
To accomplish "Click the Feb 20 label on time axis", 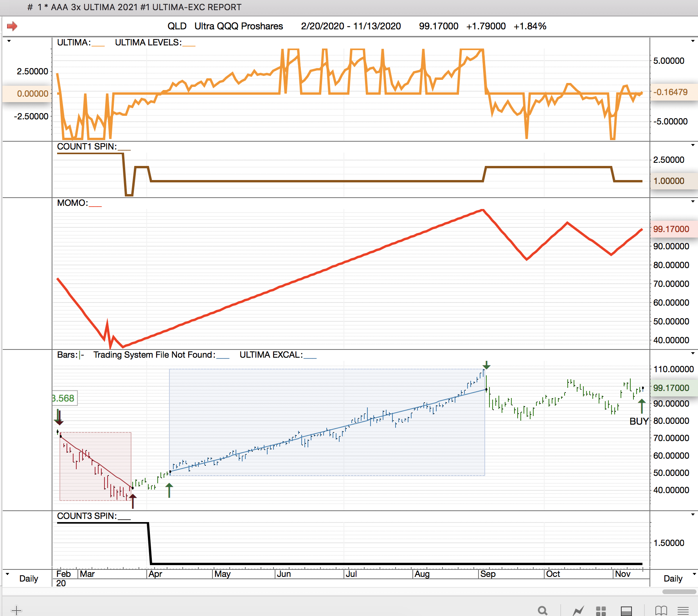I will pyautogui.click(x=63, y=578).
